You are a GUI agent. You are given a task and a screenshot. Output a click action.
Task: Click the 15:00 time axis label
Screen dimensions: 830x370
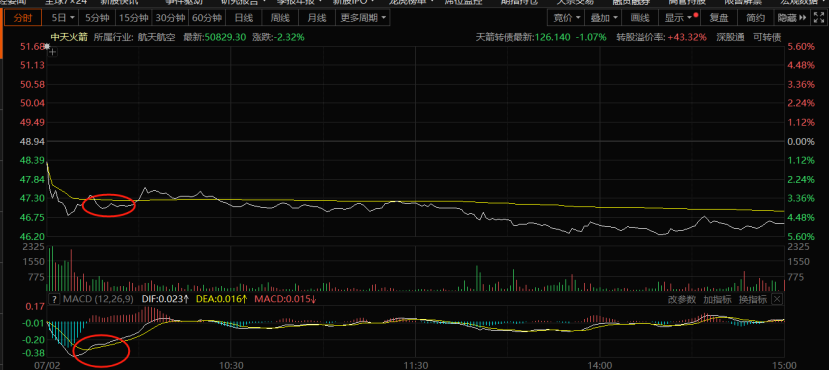click(785, 365)
